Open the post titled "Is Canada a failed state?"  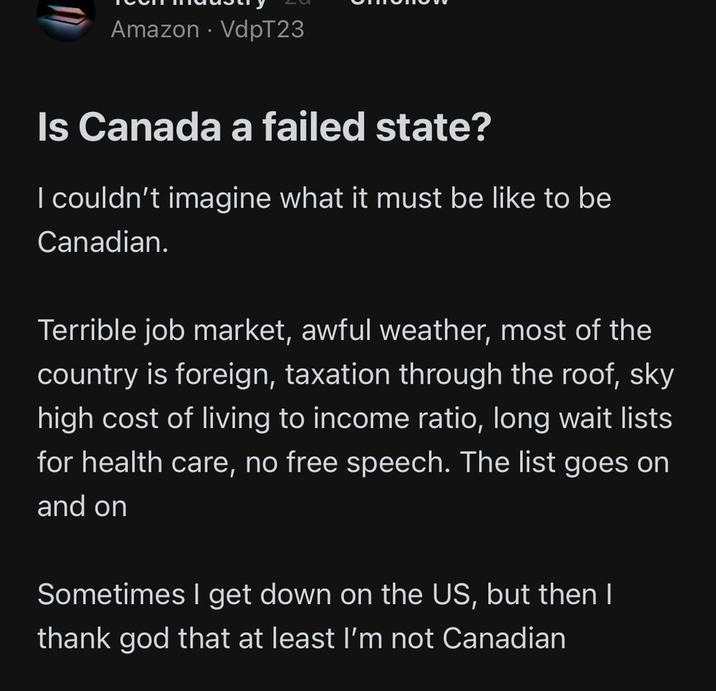coord(264,127)
